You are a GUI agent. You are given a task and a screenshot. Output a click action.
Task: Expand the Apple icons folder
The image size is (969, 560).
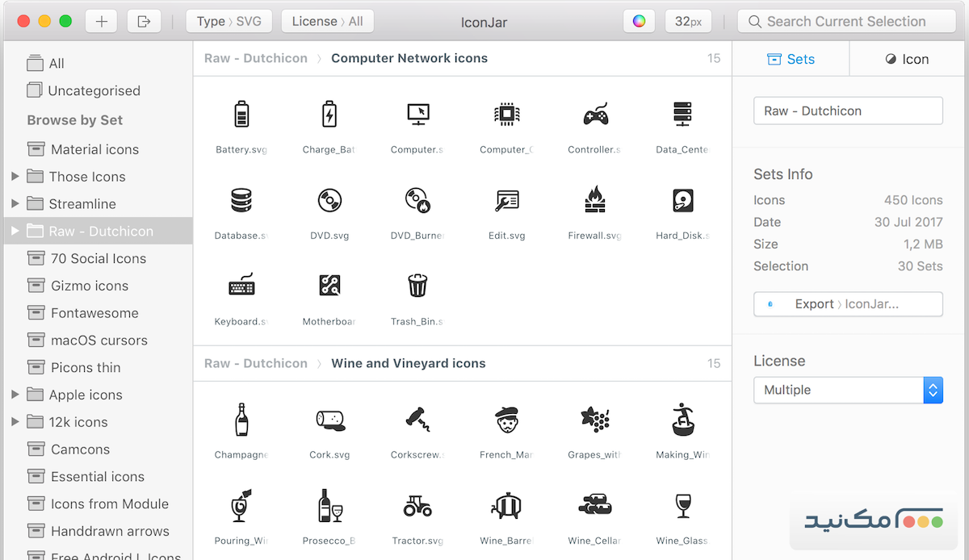15,395
